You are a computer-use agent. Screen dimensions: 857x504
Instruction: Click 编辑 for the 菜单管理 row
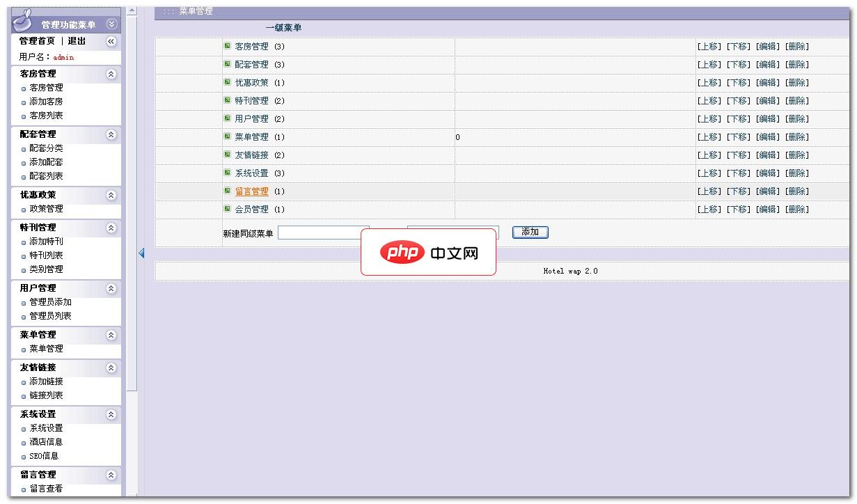pos(767,137)
